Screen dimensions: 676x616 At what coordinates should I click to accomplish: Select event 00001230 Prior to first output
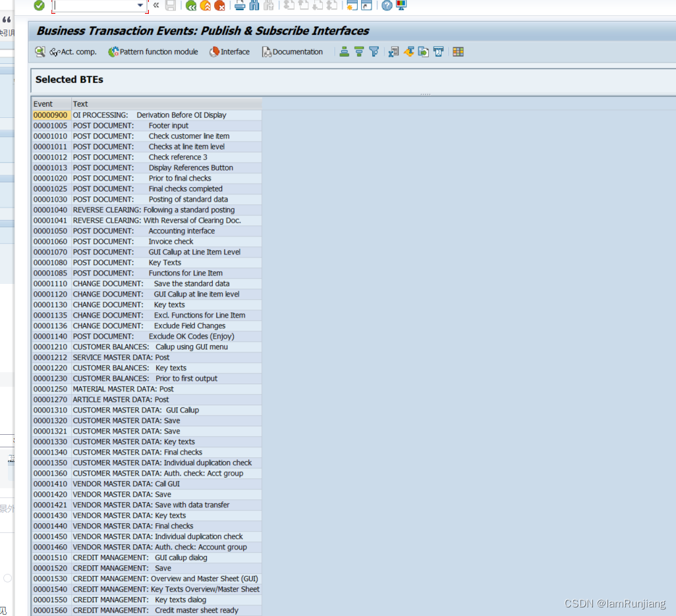tap(146, 378)
